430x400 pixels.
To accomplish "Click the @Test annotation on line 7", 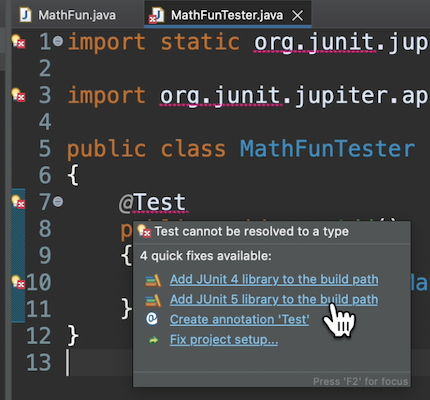I will click(152, 202).
